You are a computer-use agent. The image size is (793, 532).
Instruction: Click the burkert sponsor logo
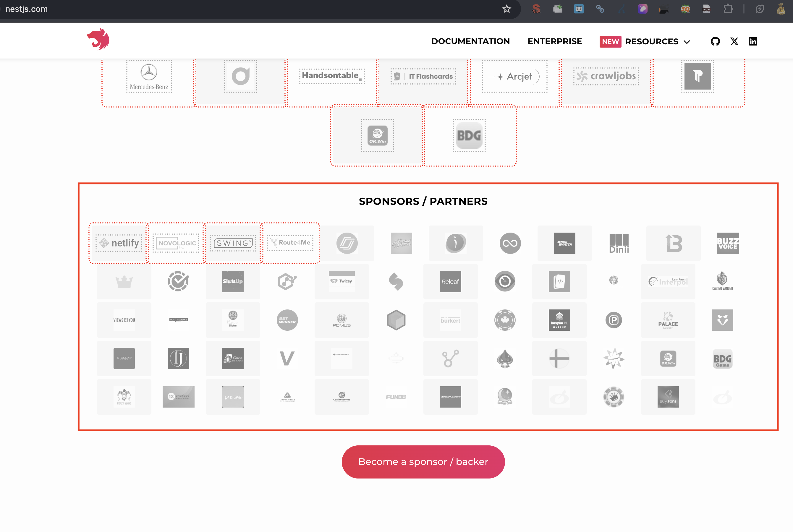(451, 320)
